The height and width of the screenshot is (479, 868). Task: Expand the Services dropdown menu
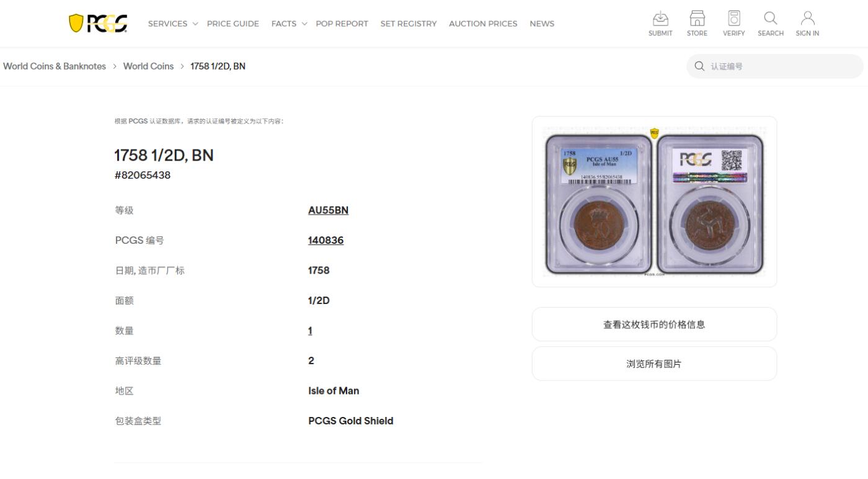click(x=173, y=24)
